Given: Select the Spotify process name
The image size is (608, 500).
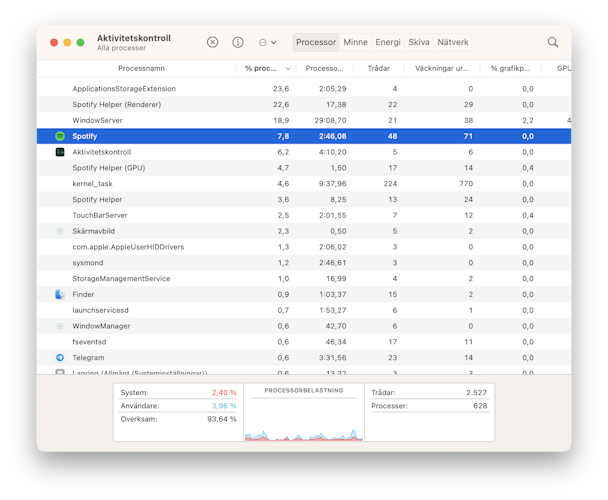Looking at the screenshot, I should [85, 136].
